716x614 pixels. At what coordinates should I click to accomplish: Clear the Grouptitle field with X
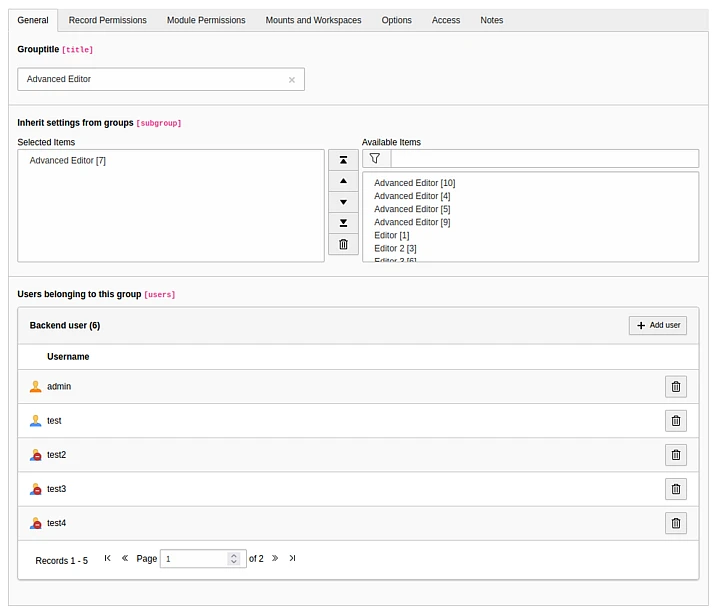[x=292, y=80]
